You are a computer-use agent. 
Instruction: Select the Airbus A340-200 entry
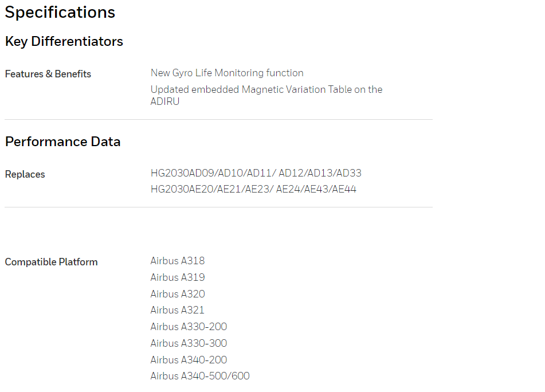[x=189, y=360]
